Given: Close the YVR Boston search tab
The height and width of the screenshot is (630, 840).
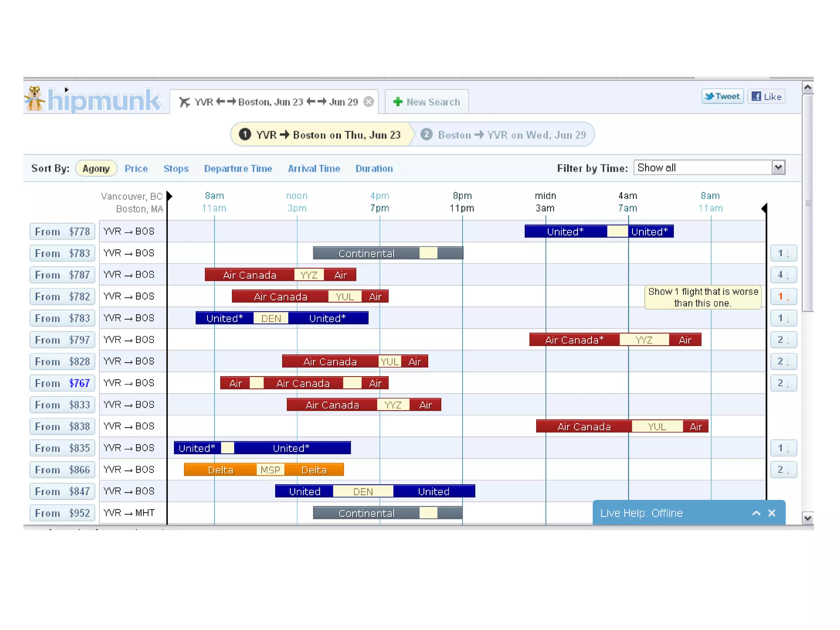Looking at the screenshot, I should [369, 102].
